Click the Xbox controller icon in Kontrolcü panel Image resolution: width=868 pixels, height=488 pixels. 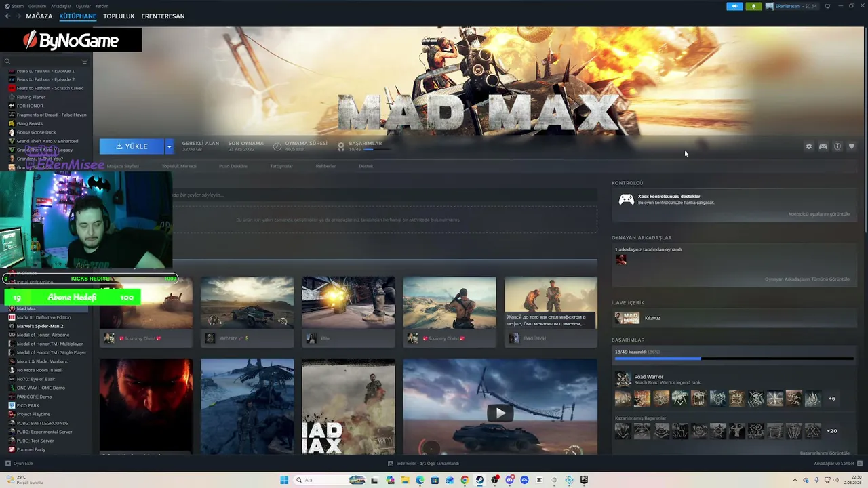(627, 199)
